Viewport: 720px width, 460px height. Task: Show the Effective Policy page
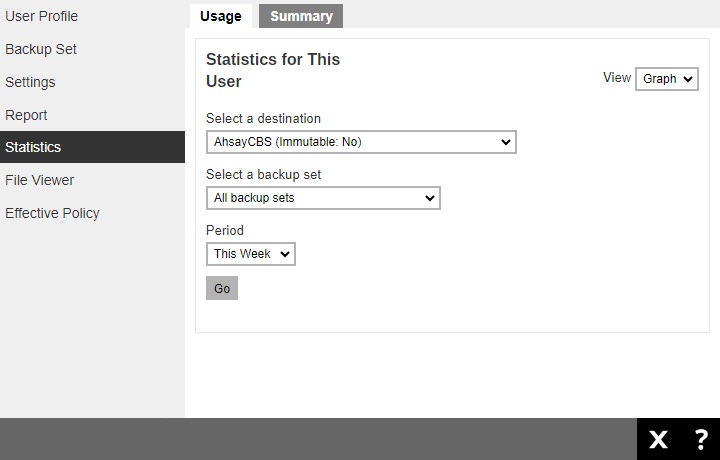tap(52, 213)
